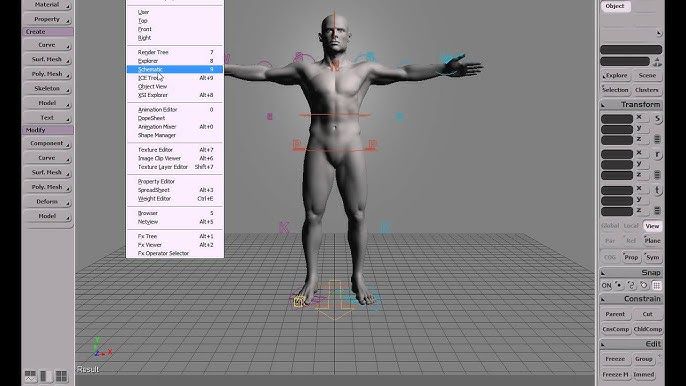This screenshot has width=686, height=386.
Task: Click the Freeze M button
Action: pos(616,375)
